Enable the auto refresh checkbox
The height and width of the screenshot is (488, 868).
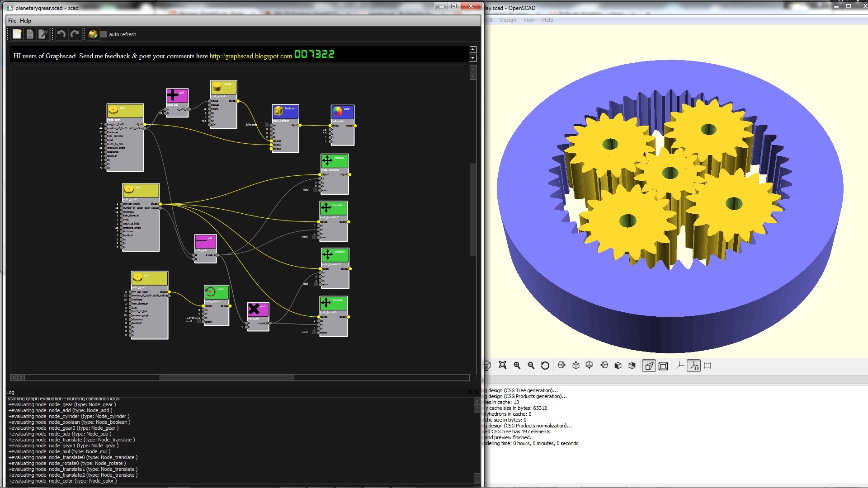[x=104, y=34]
